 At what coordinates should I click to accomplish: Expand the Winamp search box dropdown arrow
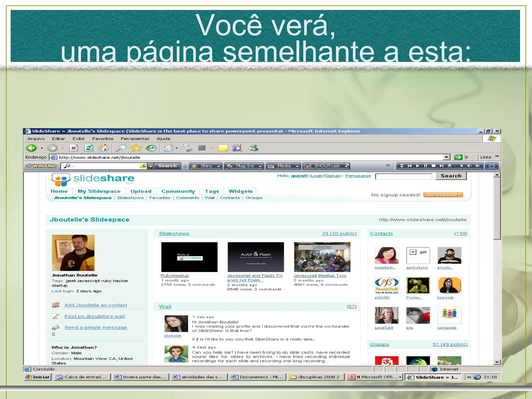[150, 166]
